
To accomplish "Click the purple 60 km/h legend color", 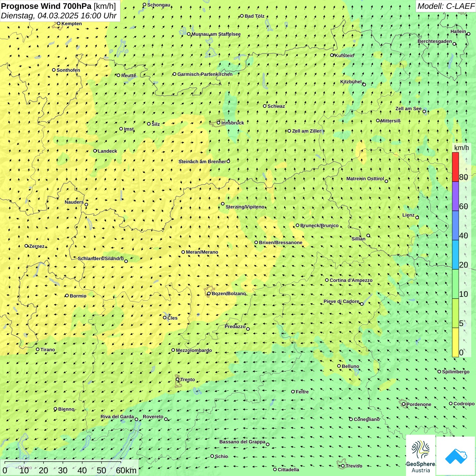I will (455, 197).
